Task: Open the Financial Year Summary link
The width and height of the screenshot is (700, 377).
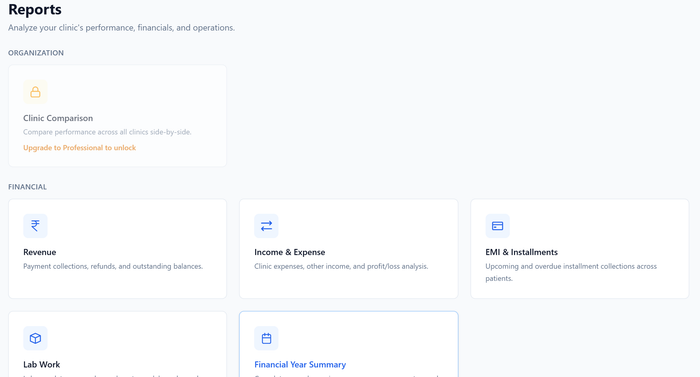Action: click(x=300, y=364)
